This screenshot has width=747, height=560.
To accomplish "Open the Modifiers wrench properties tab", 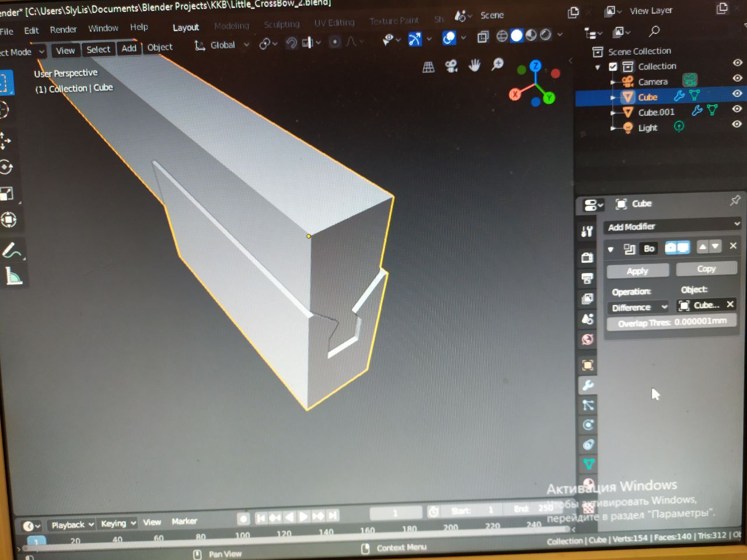I will point(588,385).
